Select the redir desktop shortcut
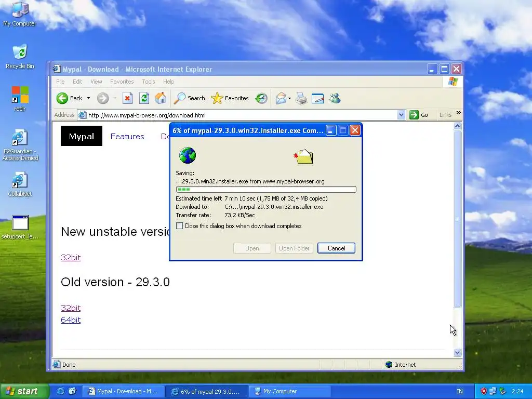Screen dimensions: 532x399 20,99
